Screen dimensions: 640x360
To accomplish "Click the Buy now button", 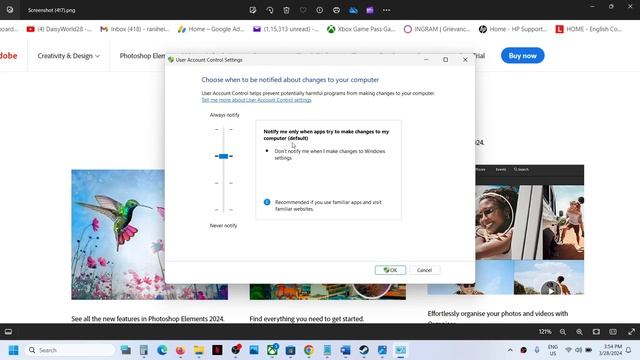I will point(522,56).
